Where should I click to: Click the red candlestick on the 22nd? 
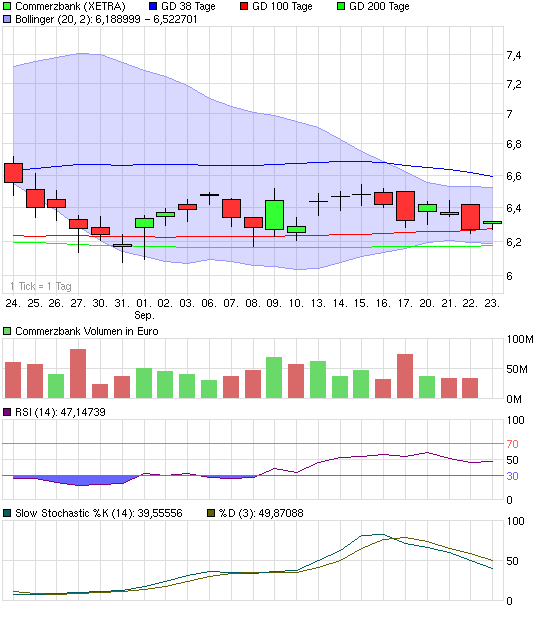point(470,217)
